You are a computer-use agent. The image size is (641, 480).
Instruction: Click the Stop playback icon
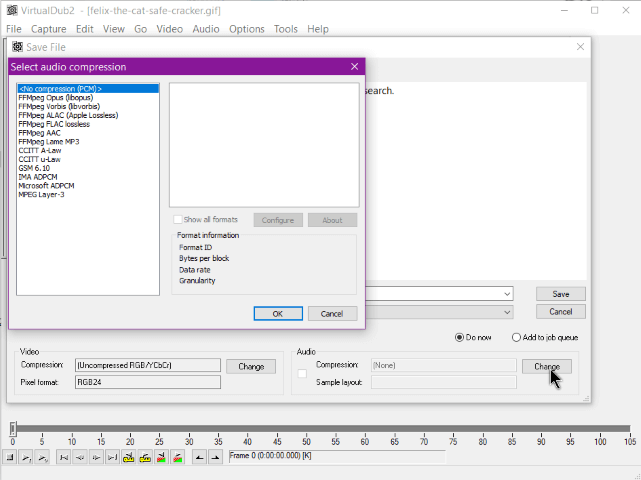[x=10, y=457]
